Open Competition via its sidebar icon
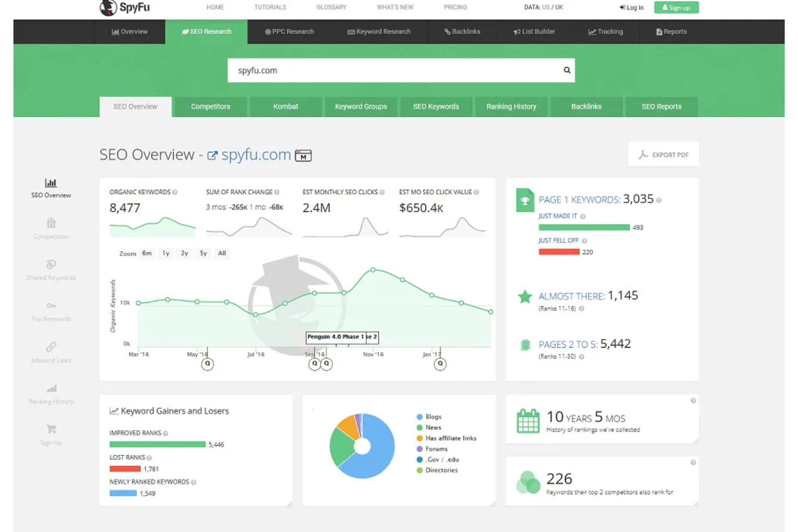This screenshot has height=532, width=798. point(51,223)
